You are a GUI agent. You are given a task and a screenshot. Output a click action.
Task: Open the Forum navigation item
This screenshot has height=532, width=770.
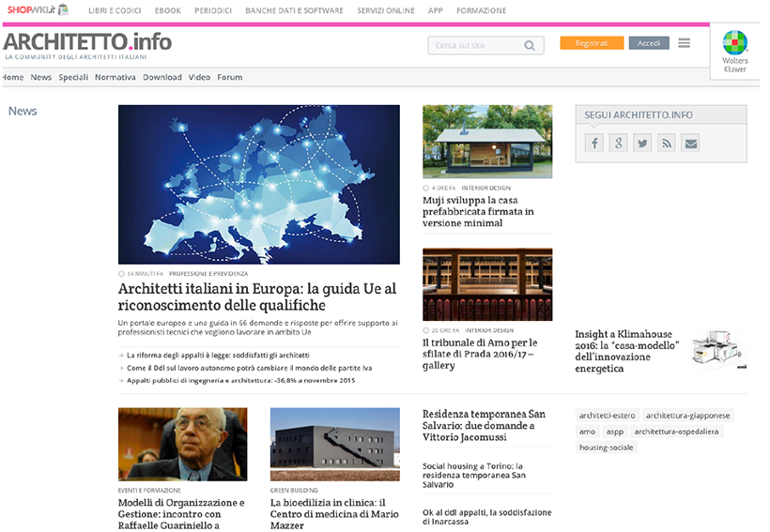pos(230,77)
